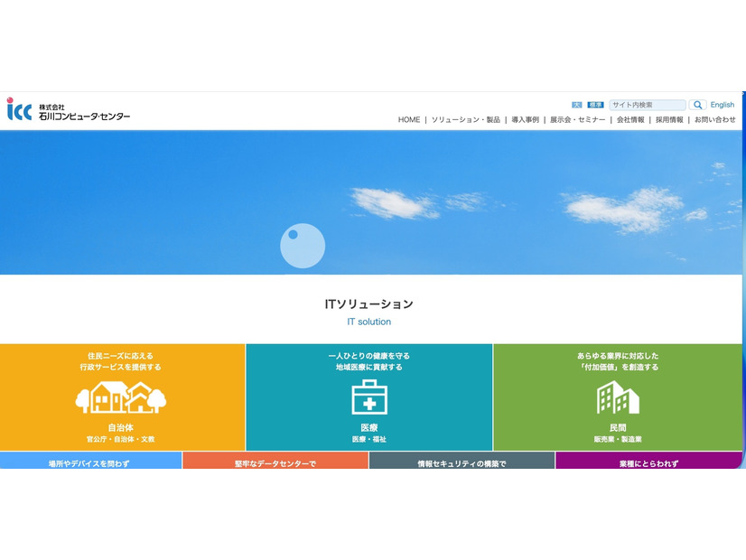Open the purple 業種にとらわれず tile
Image resolution: width=746 pixels, height=560 pixels.
648,461
